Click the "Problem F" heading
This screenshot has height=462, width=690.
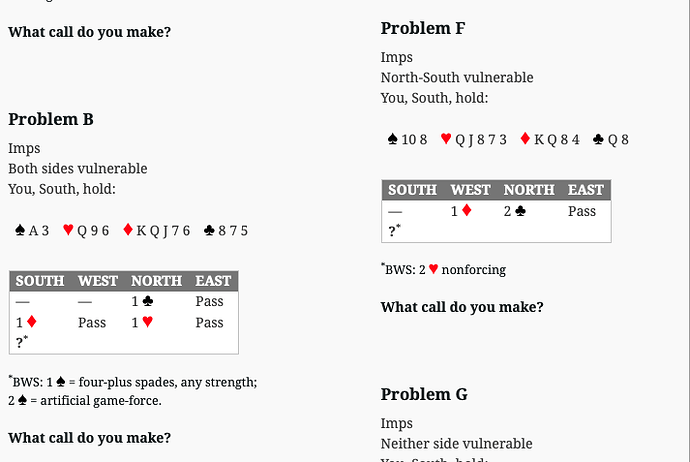[423, 28]
